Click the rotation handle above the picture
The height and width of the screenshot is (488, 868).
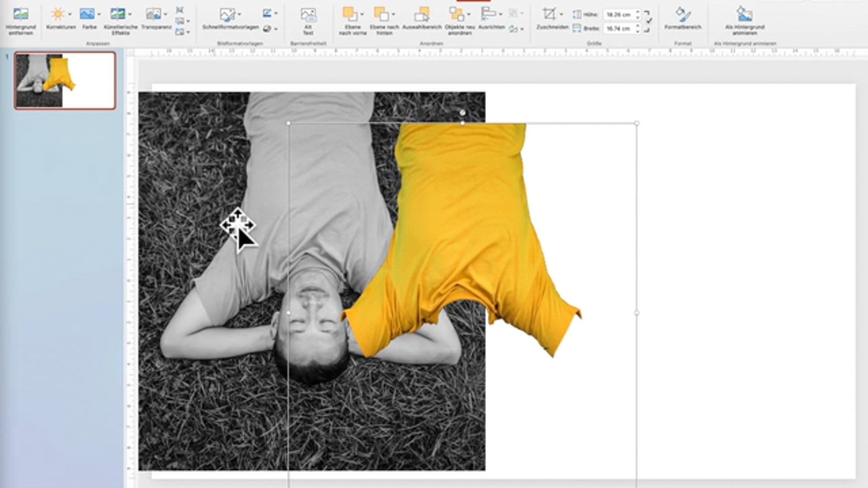coord(462,113)
